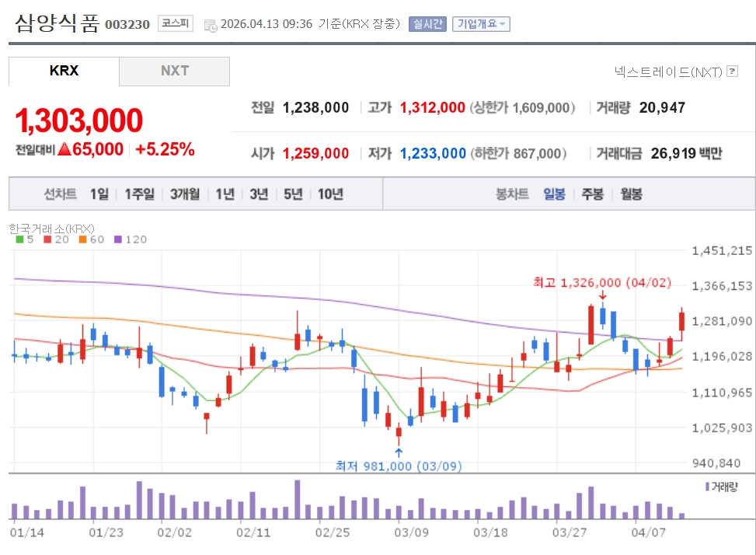Open the 기업개요 dropdown
The height and width of the screenshot is (555, 756).
tap(481, 24)
